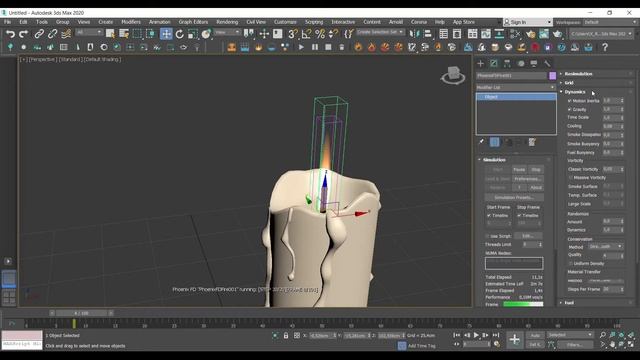This screenshot has width=640, height=360.
Task: Click the Pin Stack icon
Action: [x=482, y=142]
